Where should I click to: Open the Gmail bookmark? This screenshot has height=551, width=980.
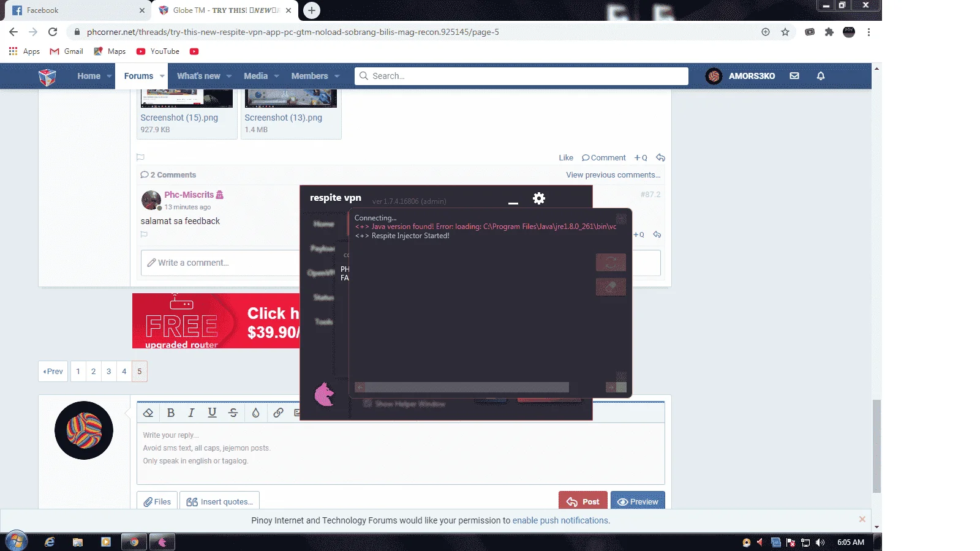point(67,51)
